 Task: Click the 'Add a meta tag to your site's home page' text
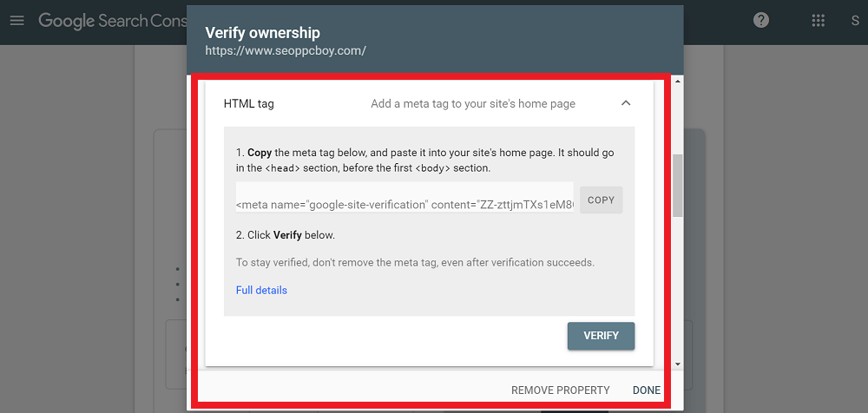[473, 103]
